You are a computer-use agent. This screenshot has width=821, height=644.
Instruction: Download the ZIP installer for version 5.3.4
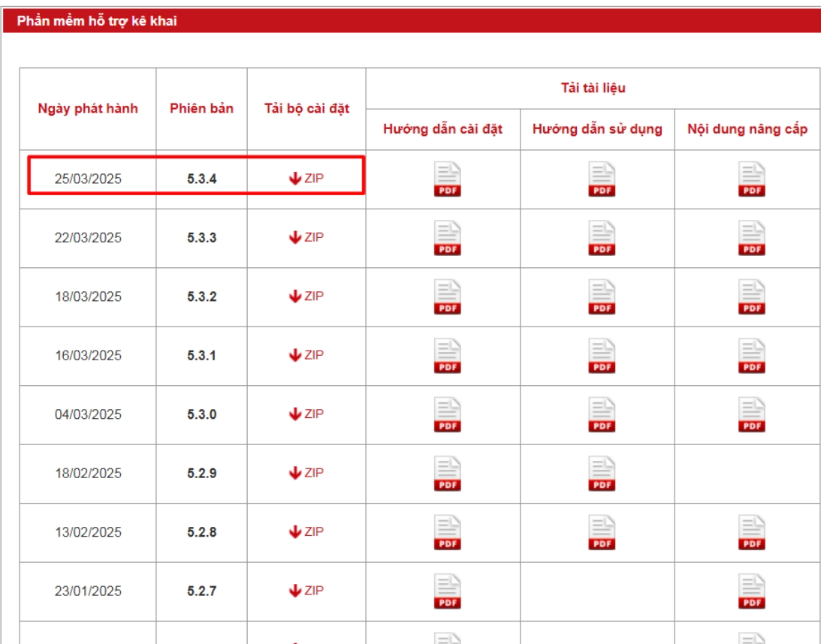tap(306, 179)
